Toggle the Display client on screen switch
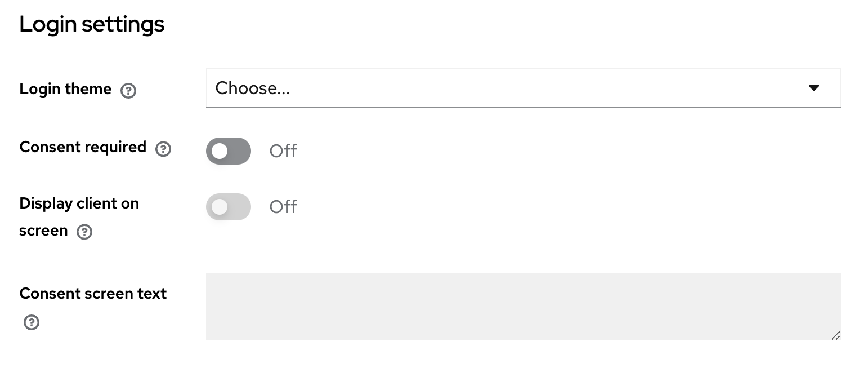Screen dimensions: 868x381 (228, 207)
